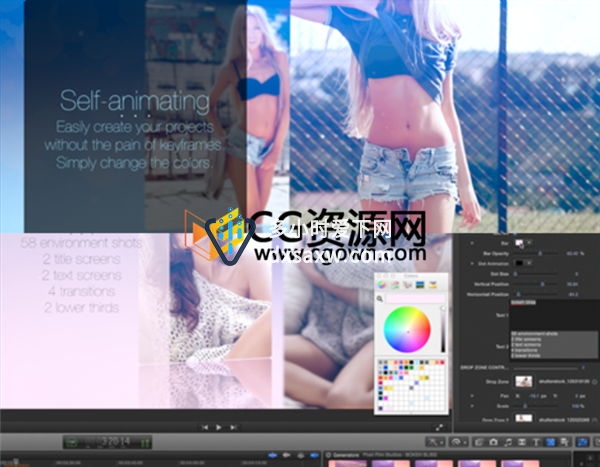Click the Vertical Position value field

(x=572, y=284)
